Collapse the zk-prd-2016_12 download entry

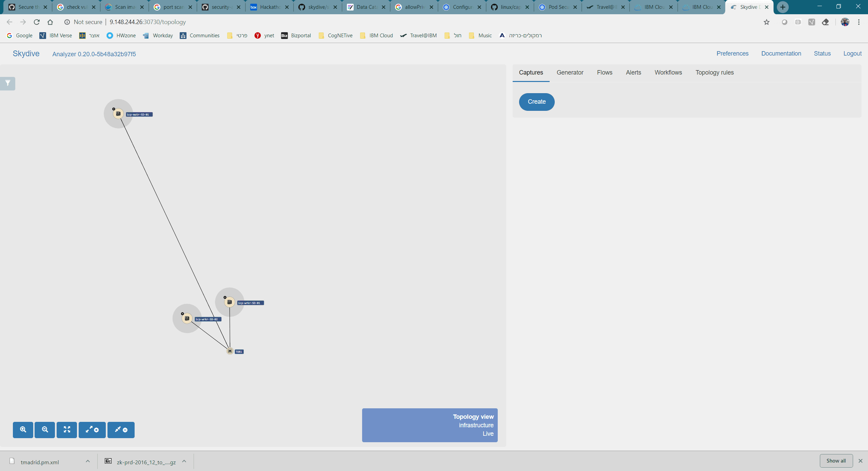click(184, 462)
